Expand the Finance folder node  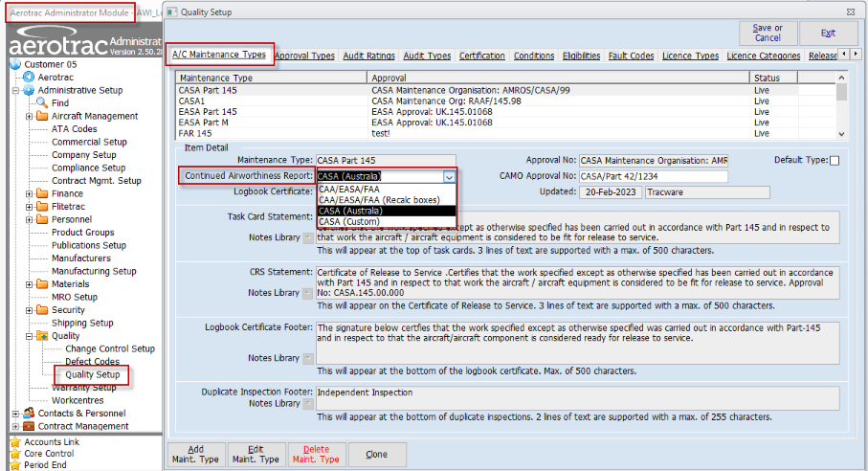[30, 193]
